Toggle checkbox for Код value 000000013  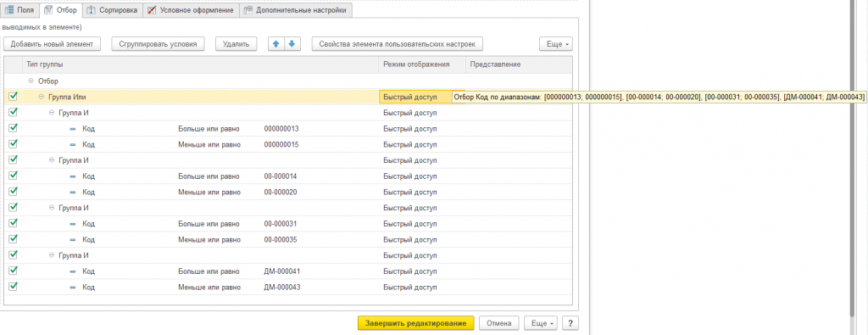(14, 128)
